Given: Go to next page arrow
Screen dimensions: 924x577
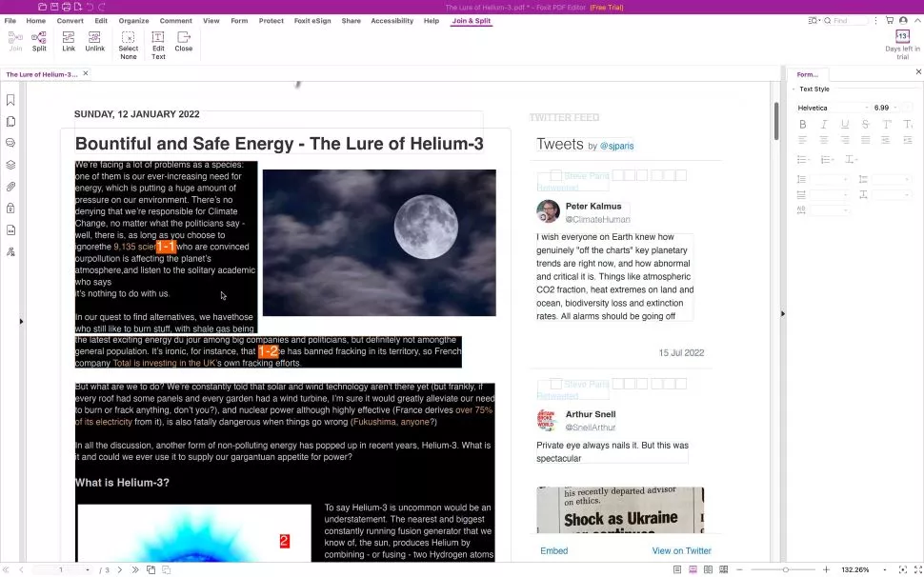Looking at the screenshot, I should 120,569.
